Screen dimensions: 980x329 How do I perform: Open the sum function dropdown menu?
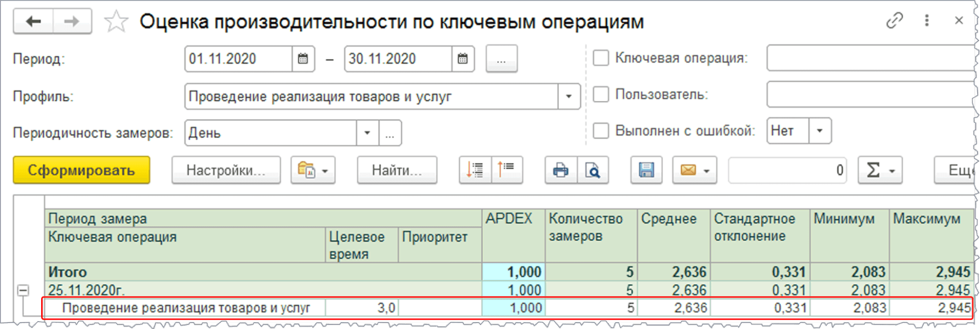click(x=880, y=170)
